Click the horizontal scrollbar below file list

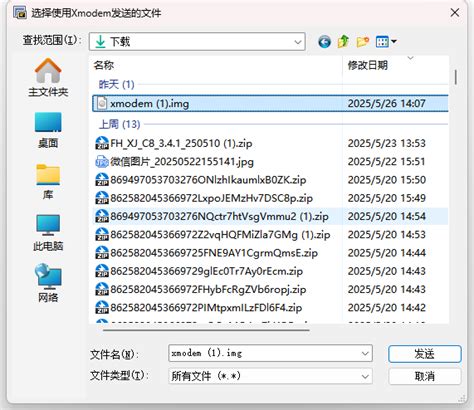tap(206, 330)
